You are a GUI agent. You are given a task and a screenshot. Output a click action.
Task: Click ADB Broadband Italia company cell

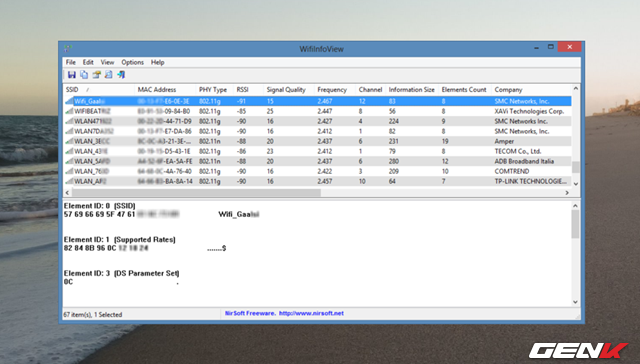click(x=524, y=161)
